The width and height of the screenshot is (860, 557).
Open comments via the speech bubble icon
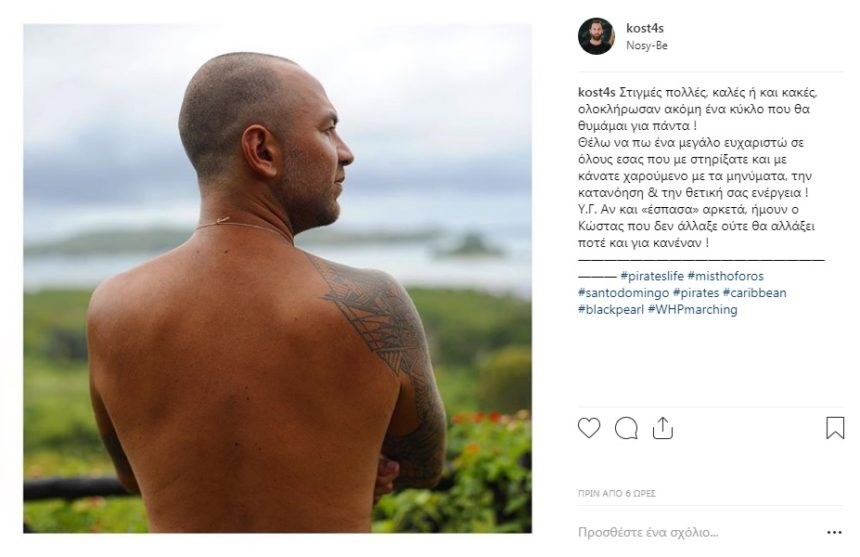pos(626,428)
